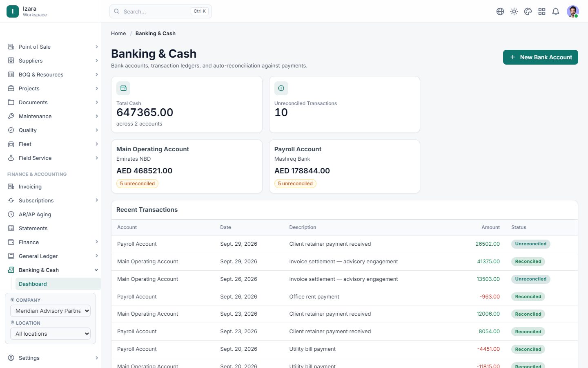This screenshot has height=368, width=588.
Task: Click Unreconciled status for 13503.00 row
Action: 531,279
